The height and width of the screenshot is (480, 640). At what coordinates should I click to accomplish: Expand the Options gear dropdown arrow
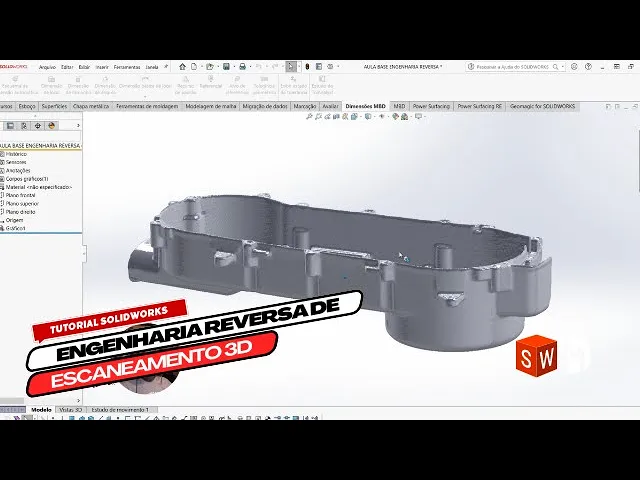point(338,67)
